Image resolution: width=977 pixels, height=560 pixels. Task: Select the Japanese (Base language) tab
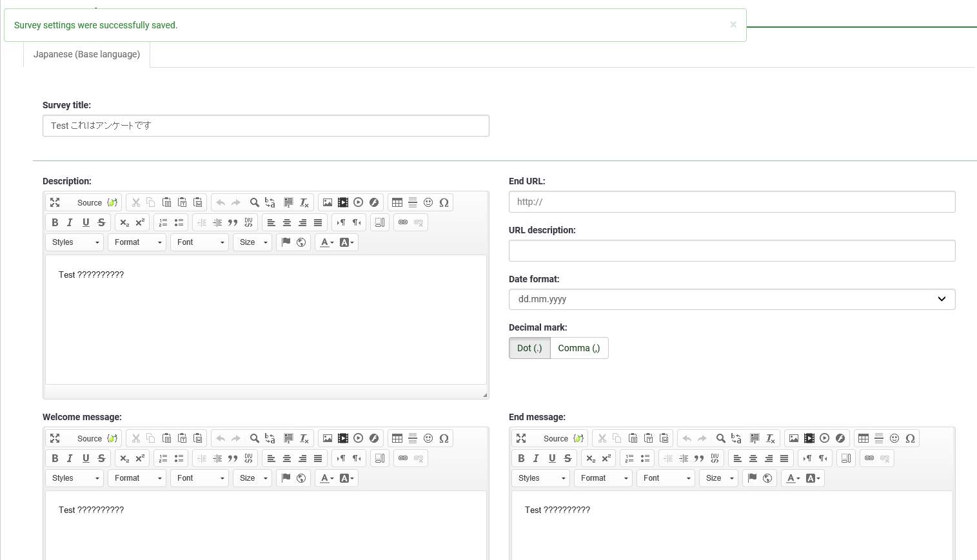pyautogui.click(x=86, y=54)
